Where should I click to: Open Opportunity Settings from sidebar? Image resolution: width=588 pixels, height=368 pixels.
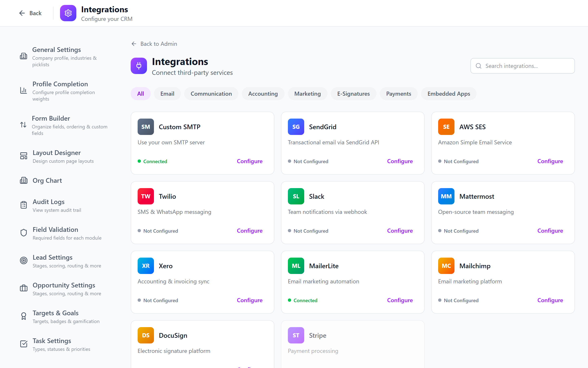click(x=64, y=288)
